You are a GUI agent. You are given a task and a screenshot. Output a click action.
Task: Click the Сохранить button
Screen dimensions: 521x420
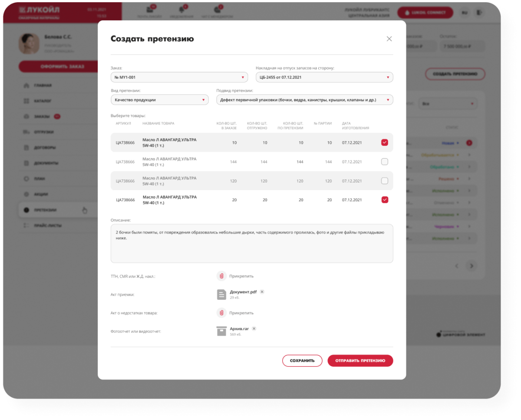click(302, 360)
